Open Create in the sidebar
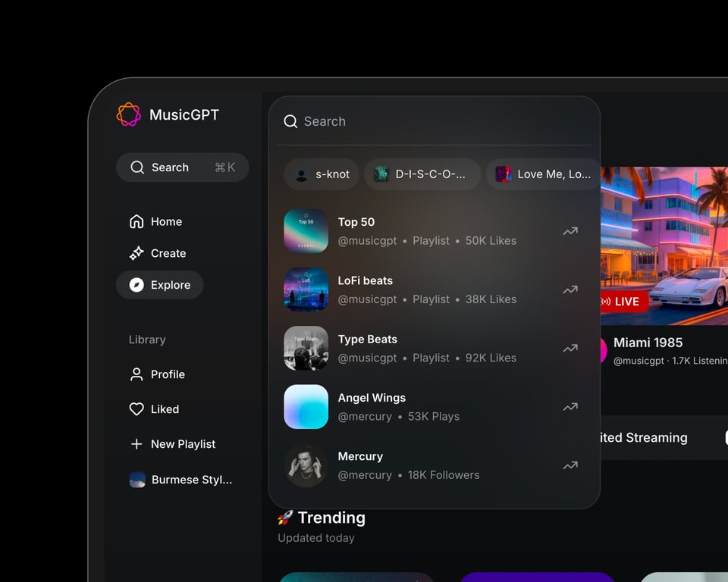Screen dimensions: 728x582 [158, 253]
